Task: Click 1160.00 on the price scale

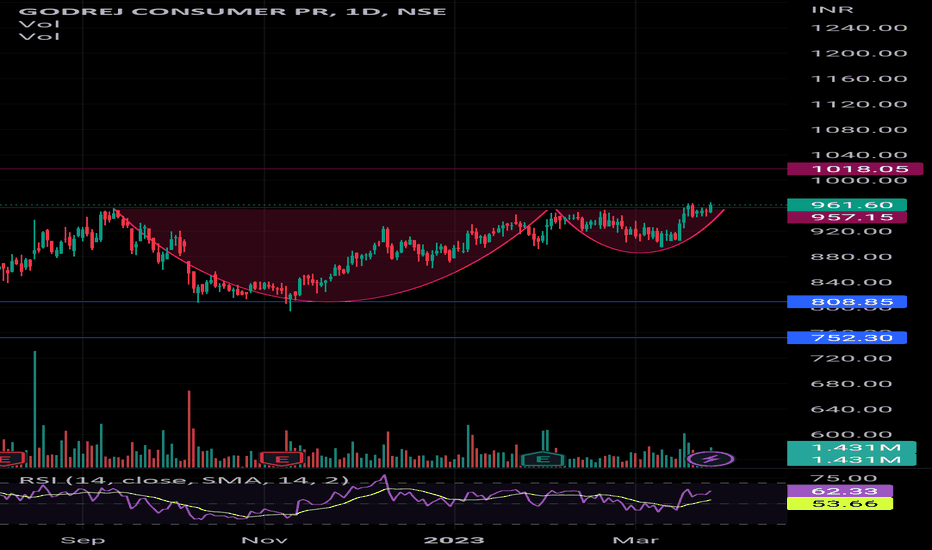Action: pyautogui.click(x=859, y=79)
